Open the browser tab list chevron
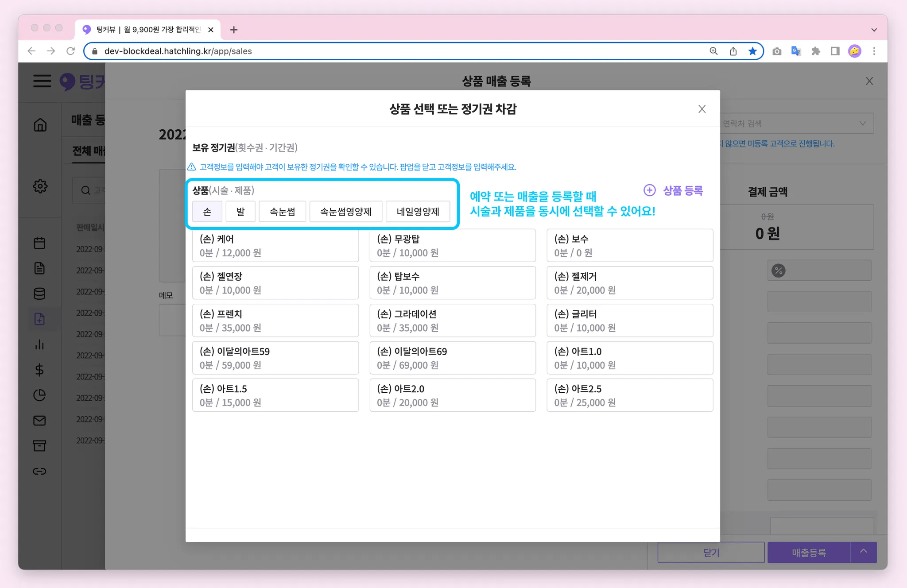This screenshot has width=907, height=588. click(874, 30)
